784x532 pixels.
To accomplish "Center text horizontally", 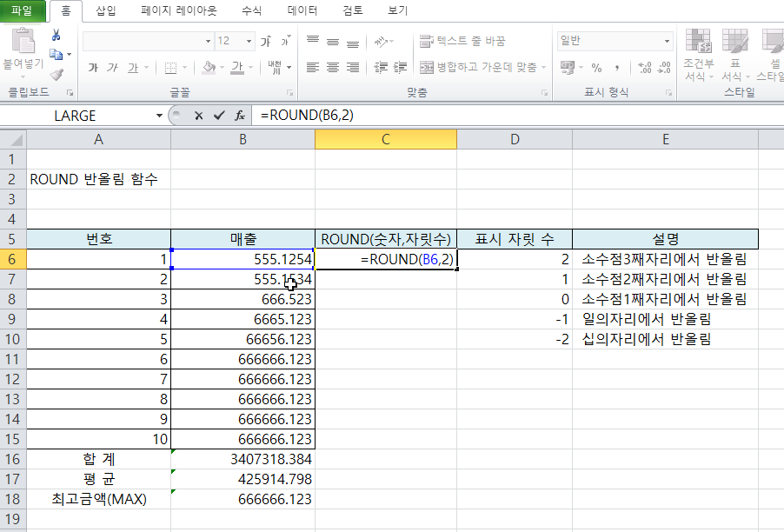I will tap(333, 68).
